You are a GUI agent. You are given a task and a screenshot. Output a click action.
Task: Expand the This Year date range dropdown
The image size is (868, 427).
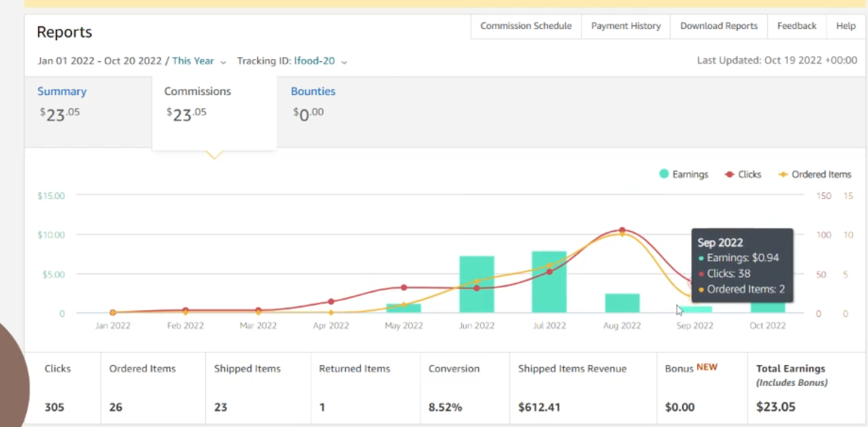click(200, 61)
